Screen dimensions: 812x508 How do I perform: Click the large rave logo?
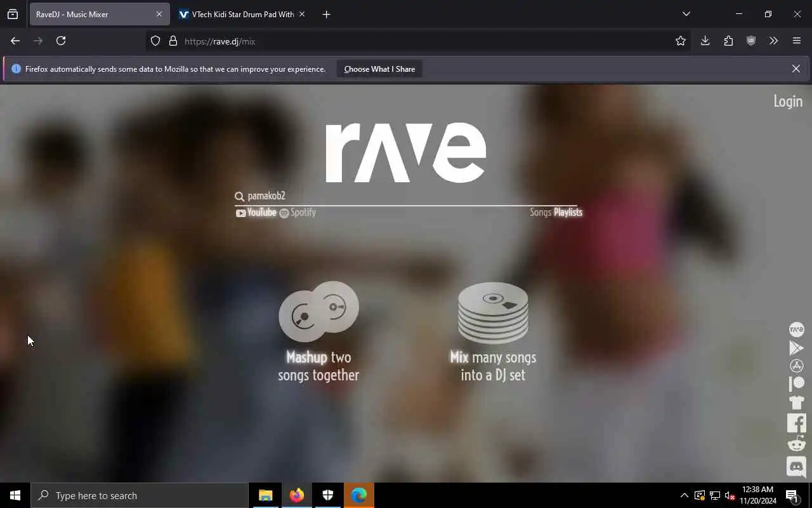pos(406,152)
